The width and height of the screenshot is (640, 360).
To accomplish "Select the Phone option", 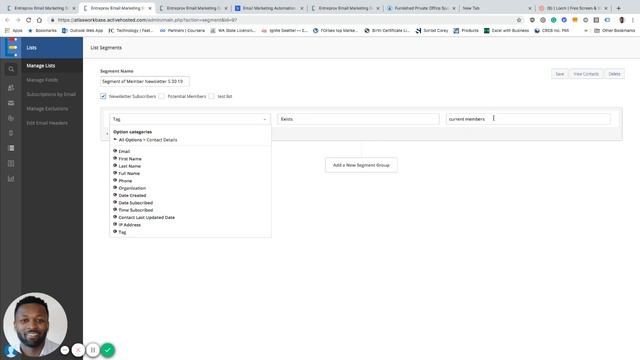I will pyautogui.click(x=125, y=181).
